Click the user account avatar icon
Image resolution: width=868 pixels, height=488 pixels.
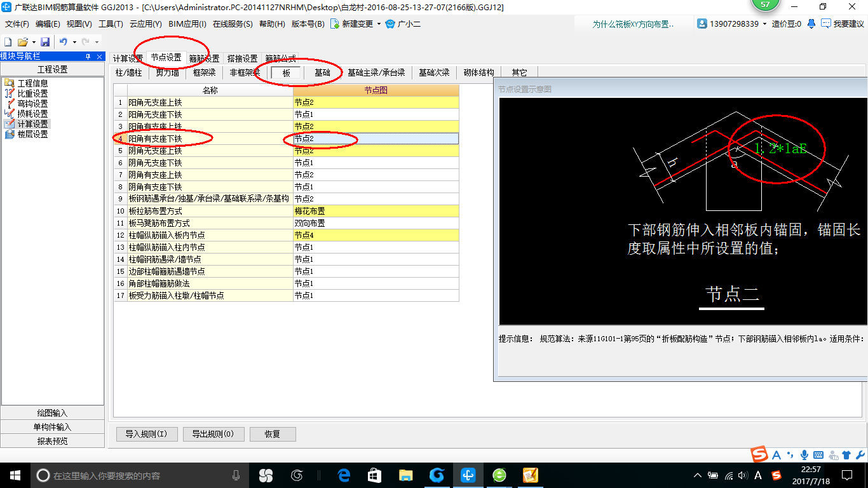[x=702, y=24]
